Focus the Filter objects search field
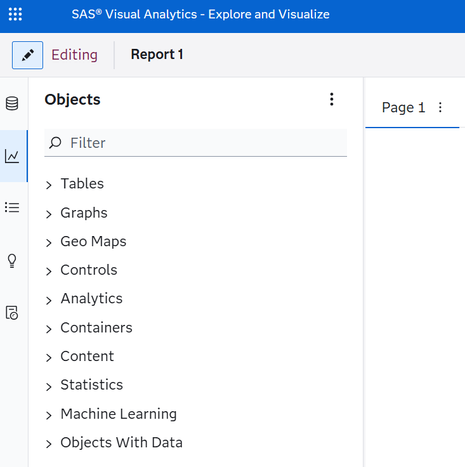This screenshot has height=467, width=465. click(x=196, y=143)
